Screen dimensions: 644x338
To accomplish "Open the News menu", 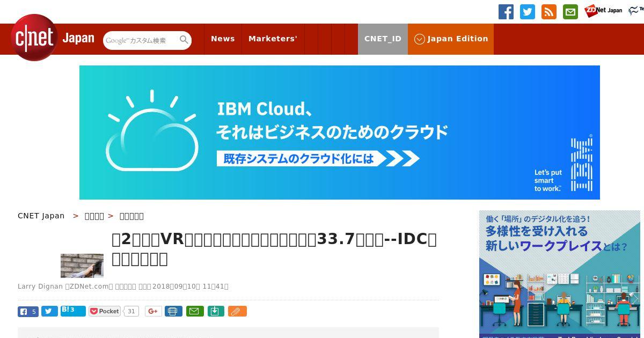I will pos(223,39).
